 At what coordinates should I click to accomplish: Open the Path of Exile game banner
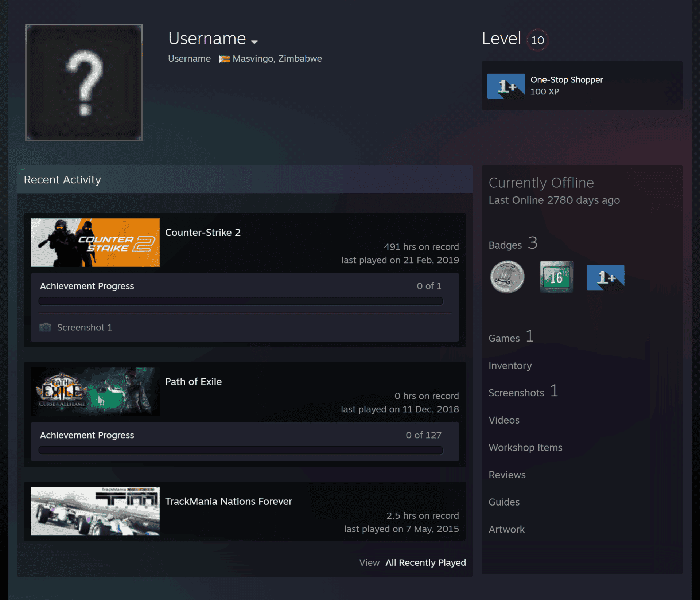click(x=95, y=391)
